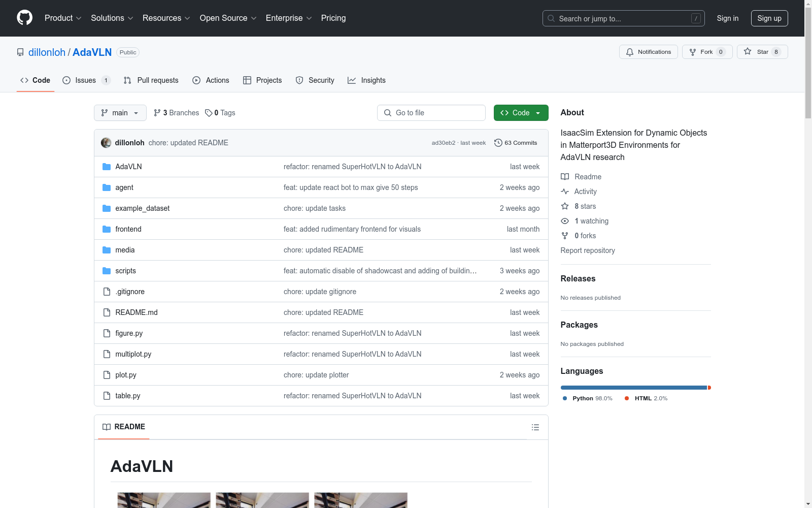812x508 pixels.
Task: Click the Sign up button
Action: pyautogui.click(x=769, y=18)
